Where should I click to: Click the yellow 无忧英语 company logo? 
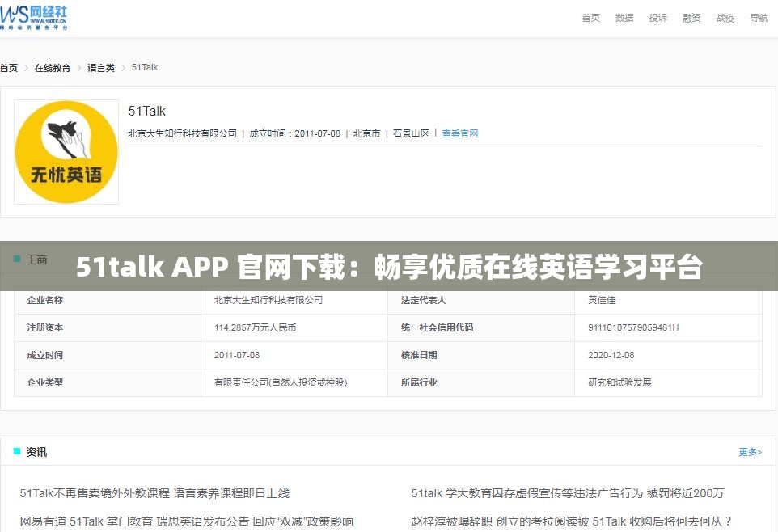click(66, 151)
